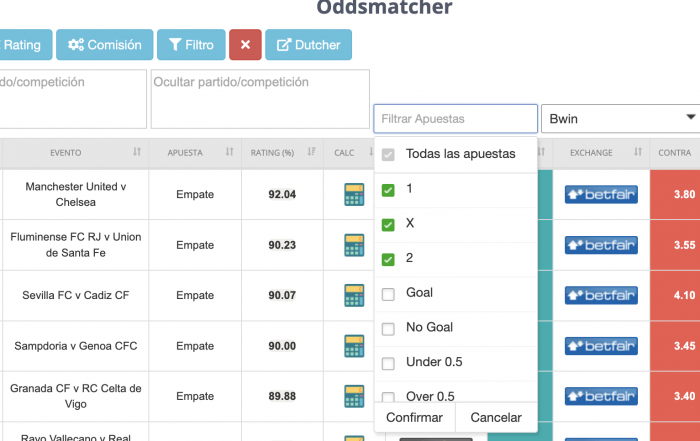Click the Rating button
Image resolution: width=700 pixels, height=441 pixels.
point(25,45)
